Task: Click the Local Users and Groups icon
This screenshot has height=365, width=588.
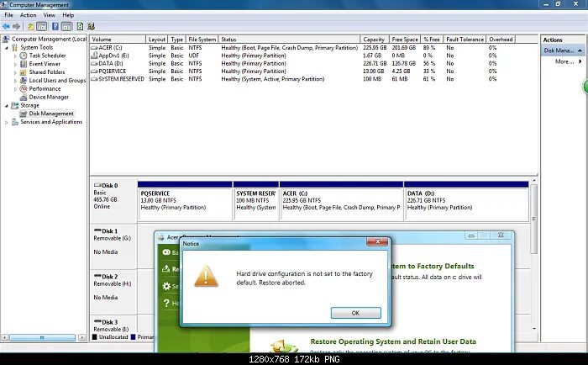Action: tap(24, 81)
